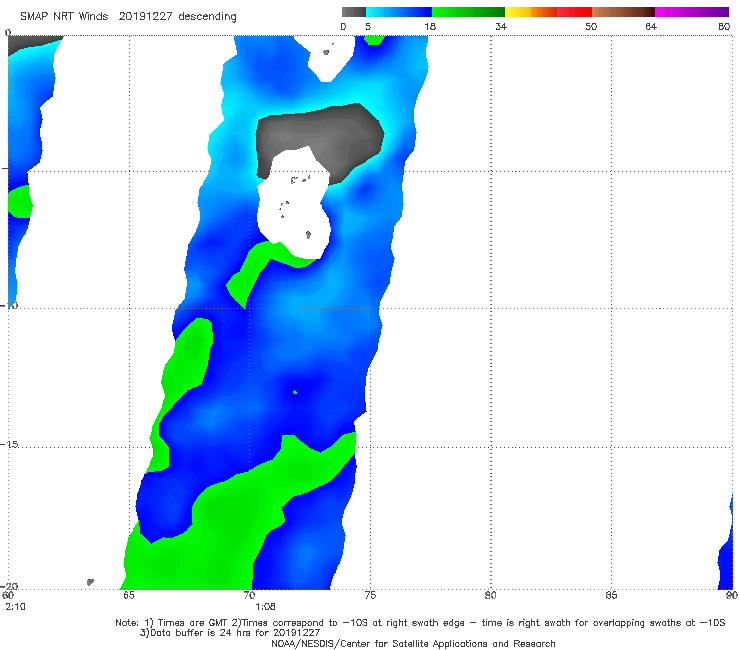The height and width of the screenshot is (650, 740).
Task: Select the gray segment of the color bar
Action: coord(354,12)
